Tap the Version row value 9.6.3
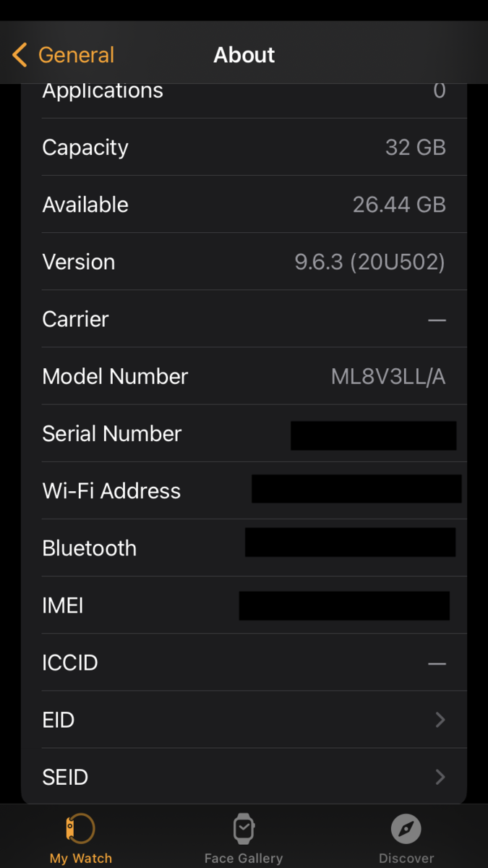 point(369,262)
